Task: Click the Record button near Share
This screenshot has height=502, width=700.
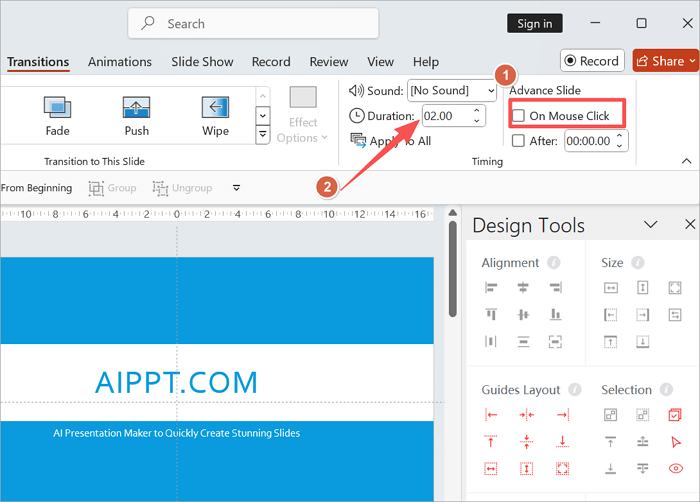Action: point(592,61)
